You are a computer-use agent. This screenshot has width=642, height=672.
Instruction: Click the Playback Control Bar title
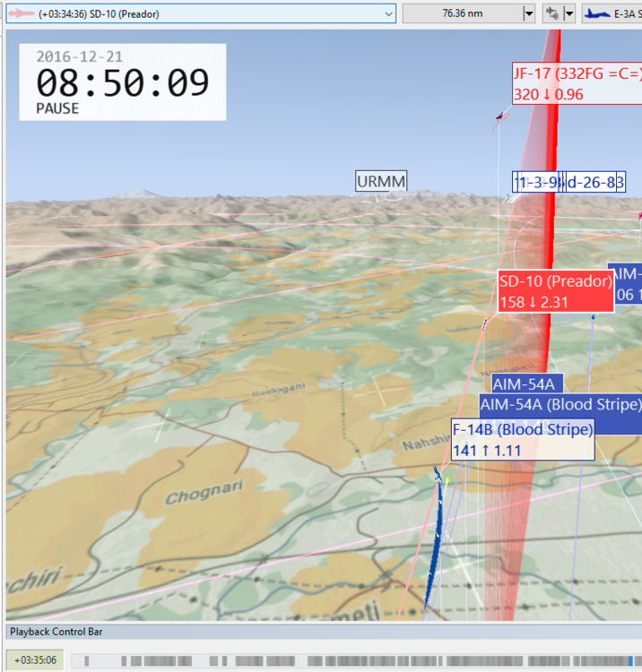tap(56, 632)
